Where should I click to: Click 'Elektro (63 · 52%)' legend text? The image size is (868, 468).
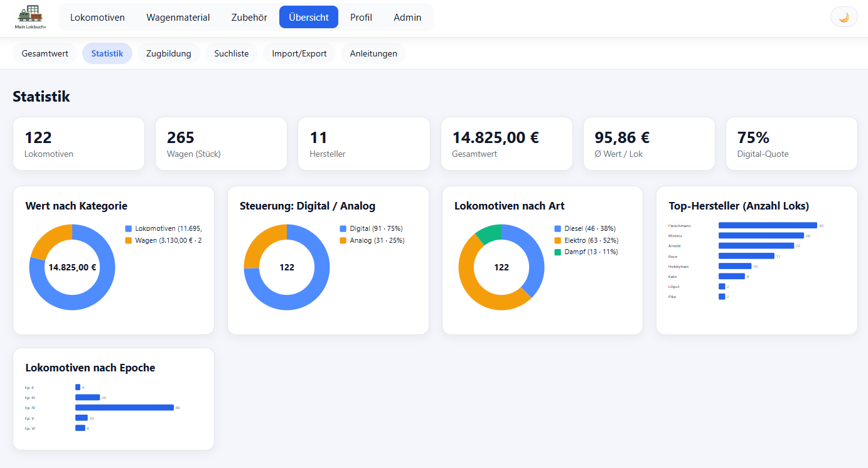coord(591,240)
